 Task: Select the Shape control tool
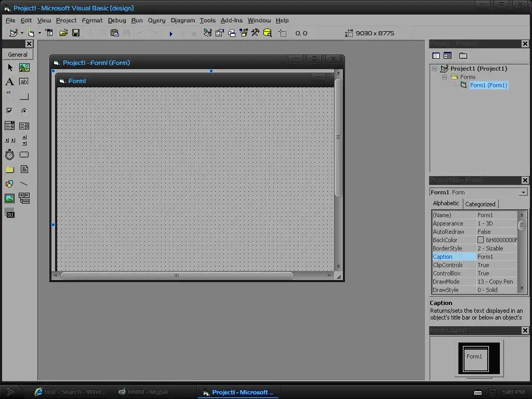click(10, 184)
